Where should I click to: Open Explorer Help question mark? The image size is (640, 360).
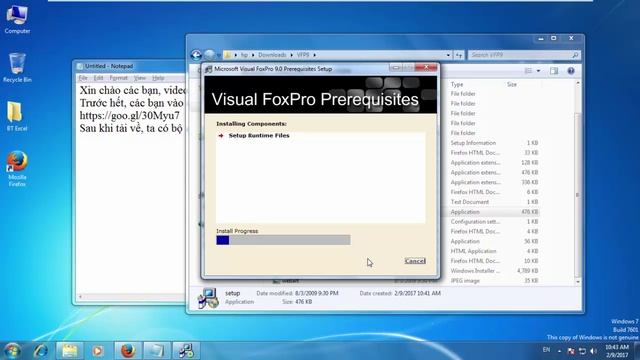coord(571,71)
